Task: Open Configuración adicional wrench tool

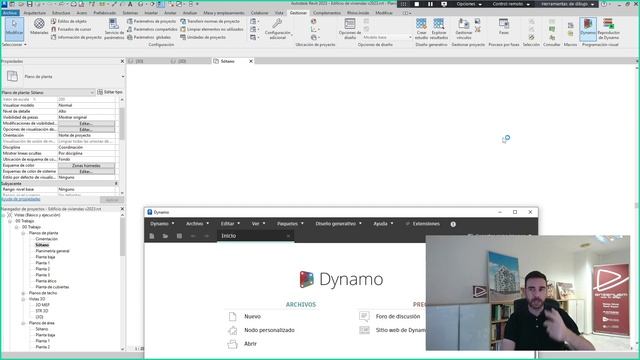Action: pos(278,29)
